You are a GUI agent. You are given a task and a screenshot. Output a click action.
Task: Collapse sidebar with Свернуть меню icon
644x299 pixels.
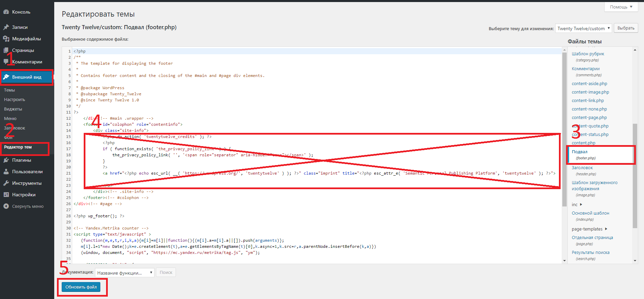pyautogui.click(x=6, y=206)
